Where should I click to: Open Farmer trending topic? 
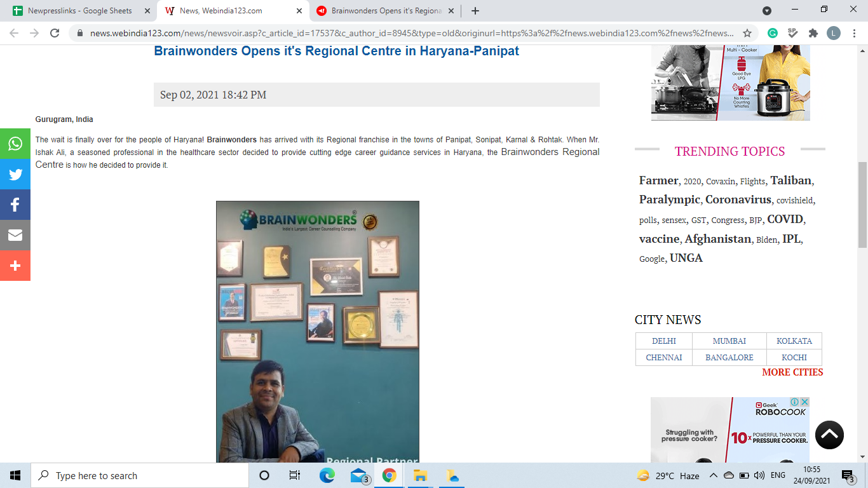click(658, 180)
